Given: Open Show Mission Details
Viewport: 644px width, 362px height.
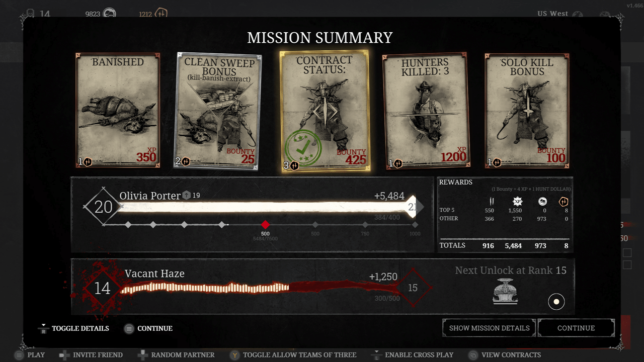Looking at the screenshot, I should click(489, 328).
